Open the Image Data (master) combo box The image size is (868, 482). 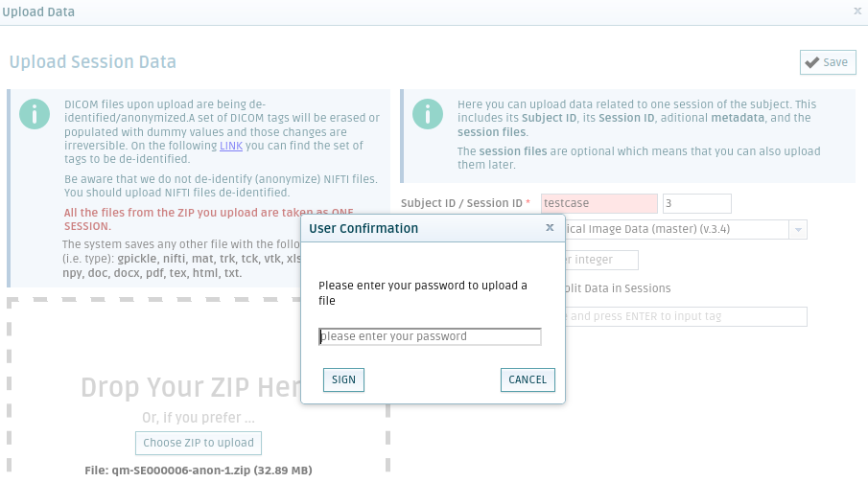(686, 230)
